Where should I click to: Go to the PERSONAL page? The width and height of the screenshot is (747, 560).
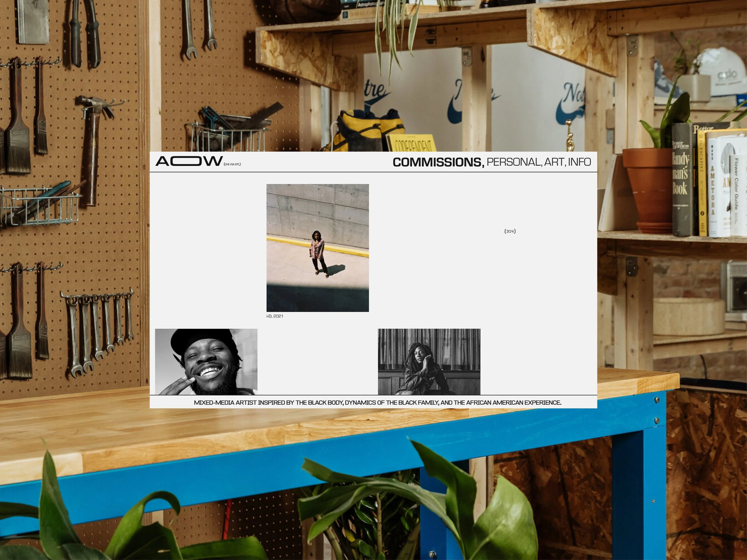coord(514,162)
